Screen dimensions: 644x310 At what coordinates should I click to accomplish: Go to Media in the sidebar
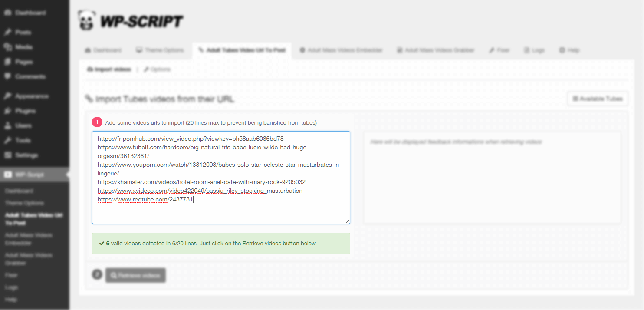pos(24,47)
